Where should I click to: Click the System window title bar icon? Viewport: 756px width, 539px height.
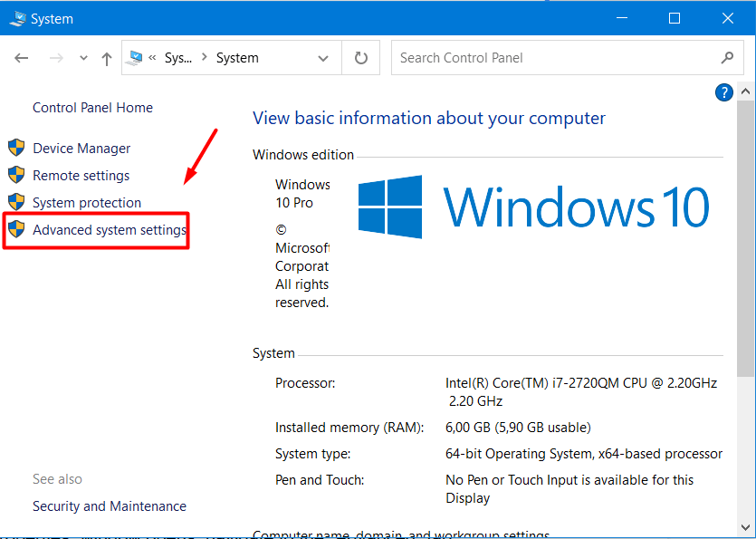pyautogui.click(x=18, y=18)
